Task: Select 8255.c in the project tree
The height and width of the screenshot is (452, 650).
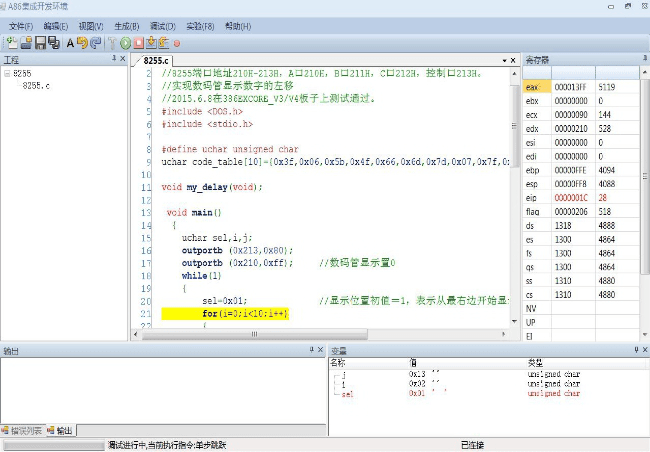Action: 36,87
